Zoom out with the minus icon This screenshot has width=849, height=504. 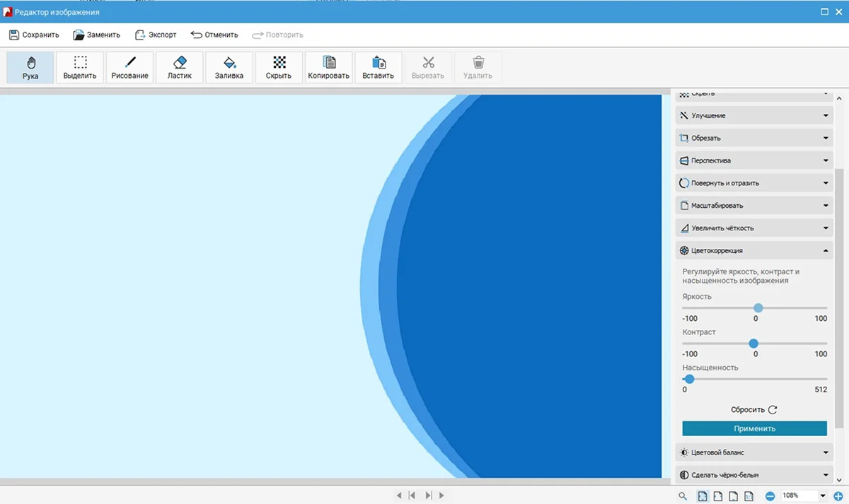770,496
